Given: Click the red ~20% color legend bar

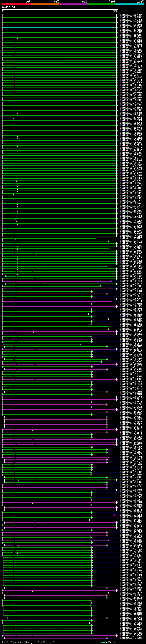Looking at the screenshot, I should (x=16, y=4).
